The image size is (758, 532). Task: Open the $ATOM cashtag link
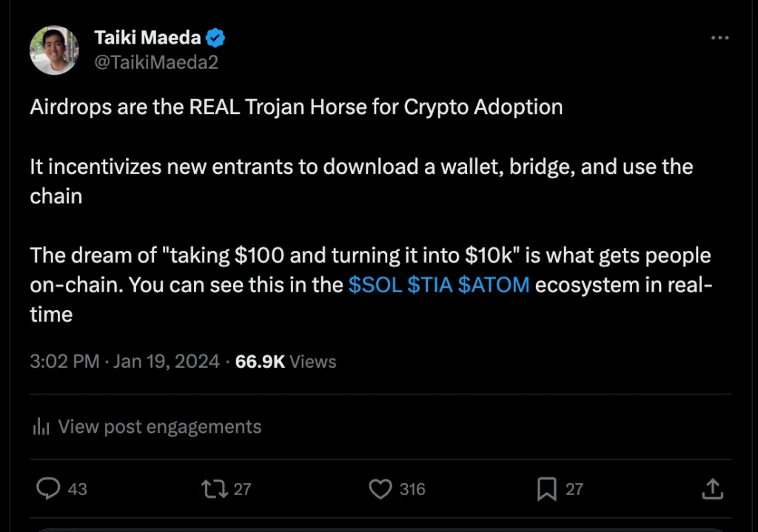pyautogui.click(x=494, y=285)
